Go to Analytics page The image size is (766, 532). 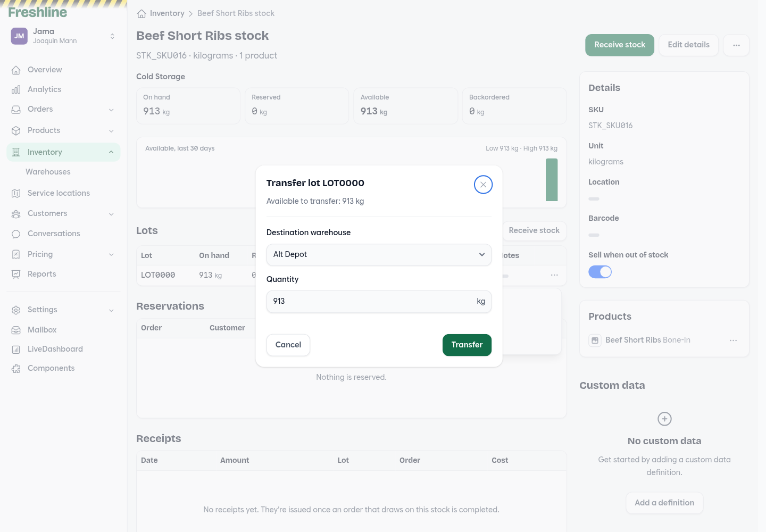(44, 89)
